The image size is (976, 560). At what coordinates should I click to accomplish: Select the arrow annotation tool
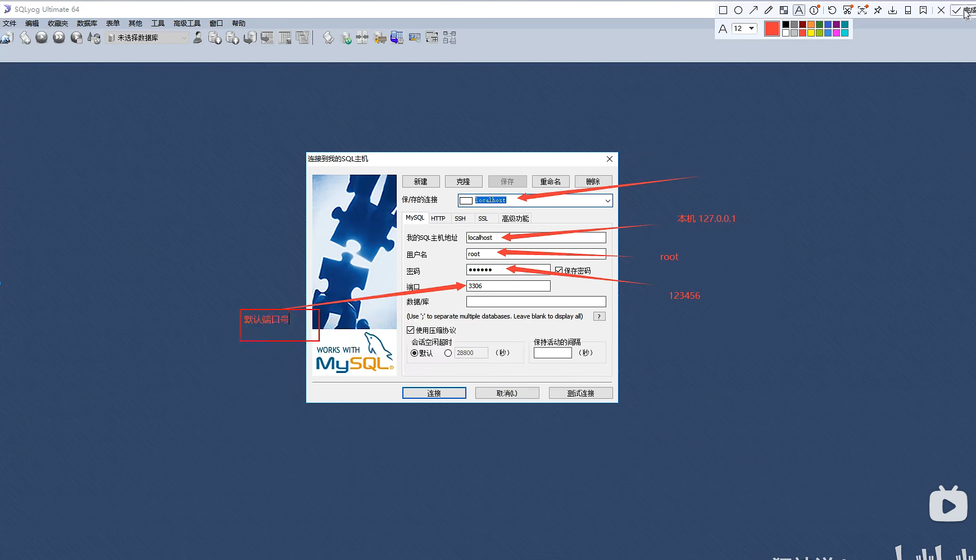pos(753,10)
